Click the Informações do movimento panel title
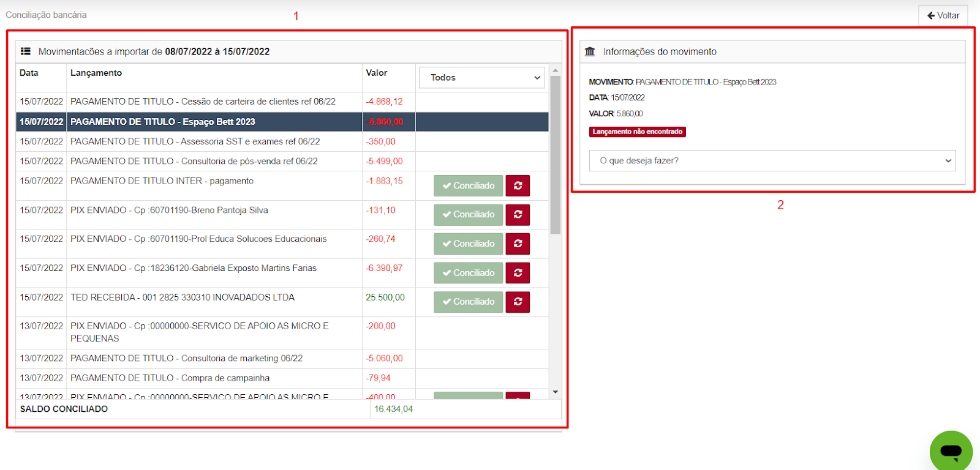Viewport: 980px width, 470px height. (x=660, y=51)
